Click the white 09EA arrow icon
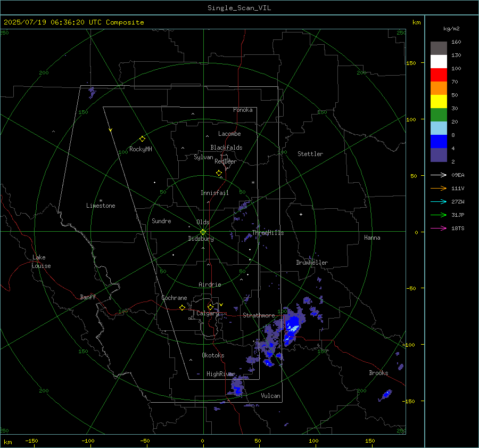This screenshot has width=479, height=448. (x=439, y=175)
